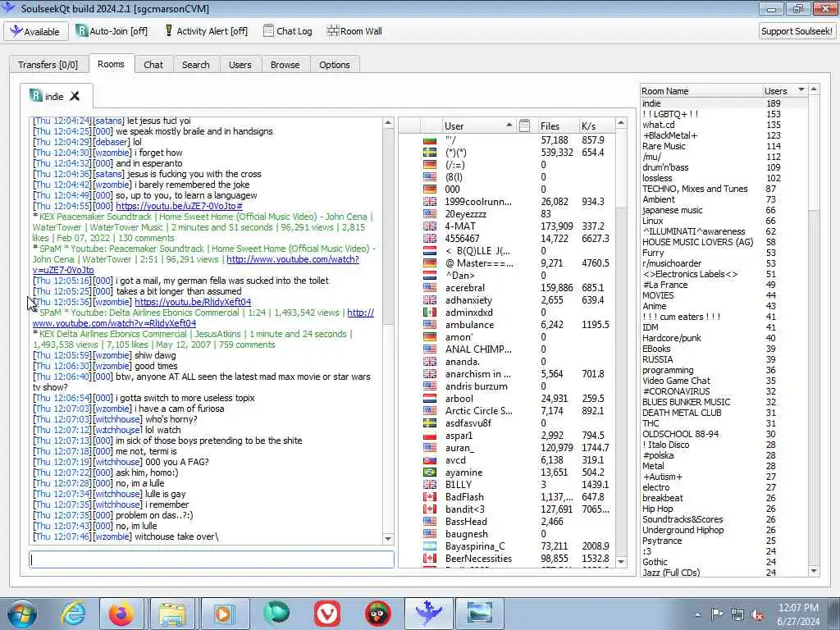The image size is (840, 630).
Task: Toggle Available status button
Action: tap(36, 31)
